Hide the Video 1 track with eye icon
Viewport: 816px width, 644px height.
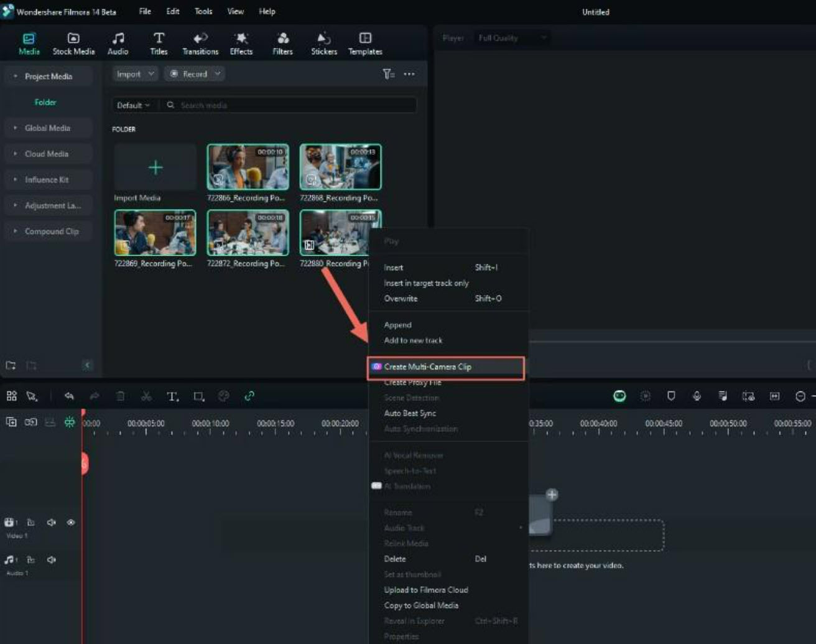tap(71, 523)
